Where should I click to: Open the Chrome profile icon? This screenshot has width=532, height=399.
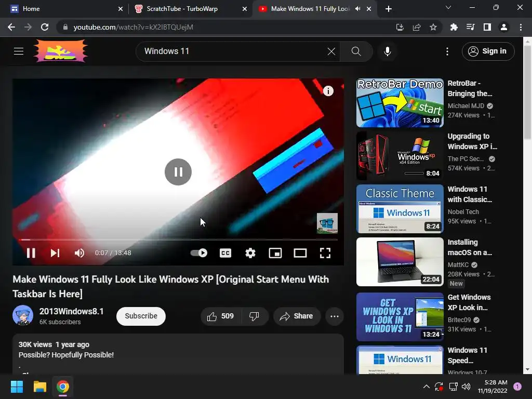pyautogui.click(x=504, y=27)
